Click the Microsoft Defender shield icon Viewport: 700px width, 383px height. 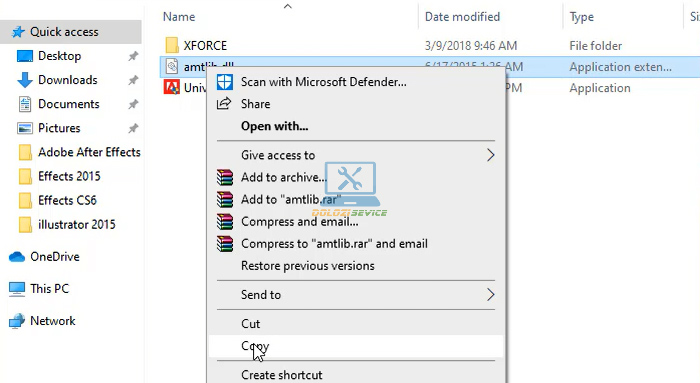(x=225, y=82)
